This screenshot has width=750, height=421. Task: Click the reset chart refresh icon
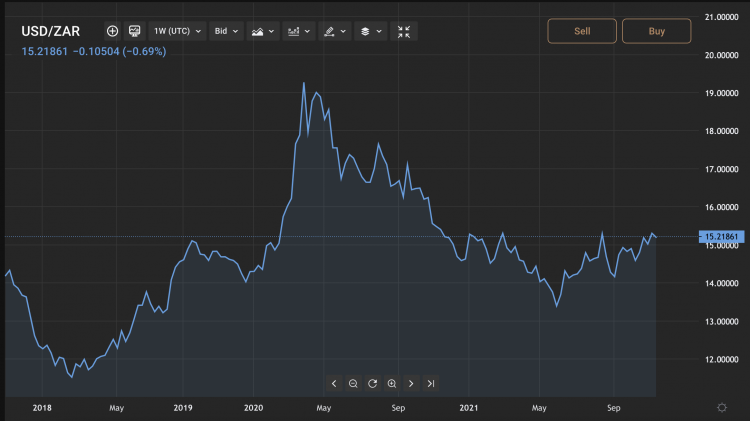pyautogui.click(x=373, y=384)
